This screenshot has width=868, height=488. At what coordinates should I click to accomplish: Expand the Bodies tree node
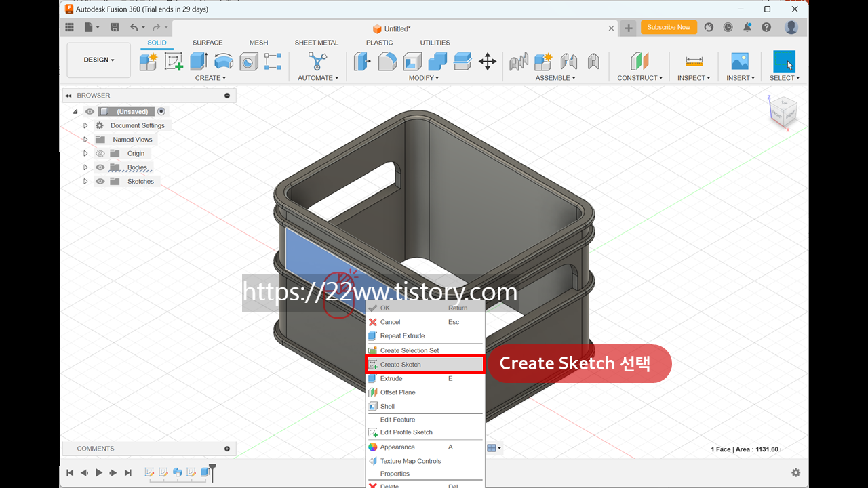click(x=85, y=167)
